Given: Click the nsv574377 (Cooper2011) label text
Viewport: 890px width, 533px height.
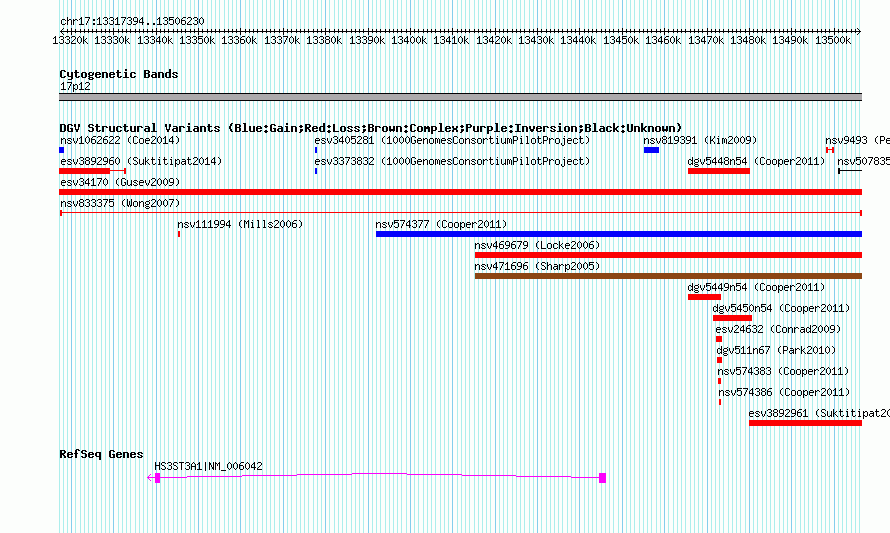Looking at the screenshot, I should (x=441, y=224).
